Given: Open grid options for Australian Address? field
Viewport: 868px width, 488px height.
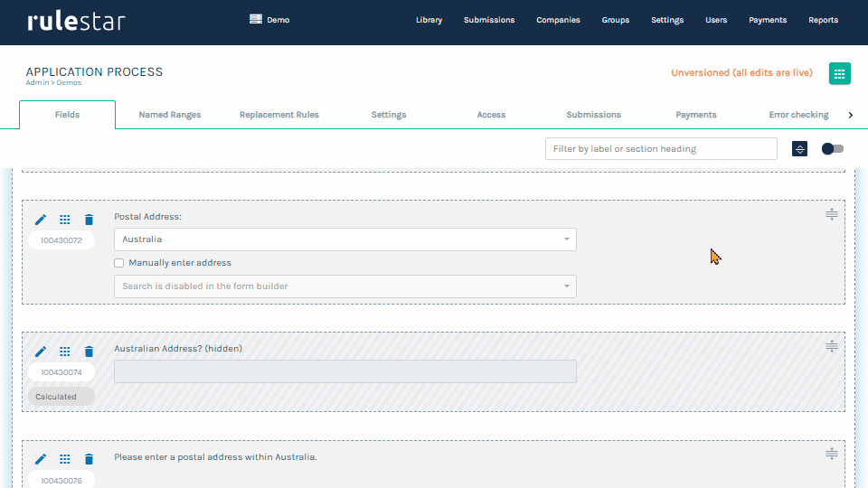Looking at the screenshot, I should click(x=65, y=352).
